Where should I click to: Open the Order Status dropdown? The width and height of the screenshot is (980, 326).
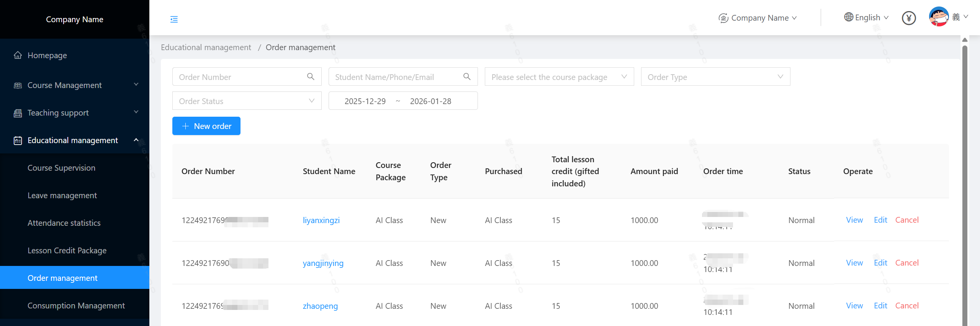[247, 101]
